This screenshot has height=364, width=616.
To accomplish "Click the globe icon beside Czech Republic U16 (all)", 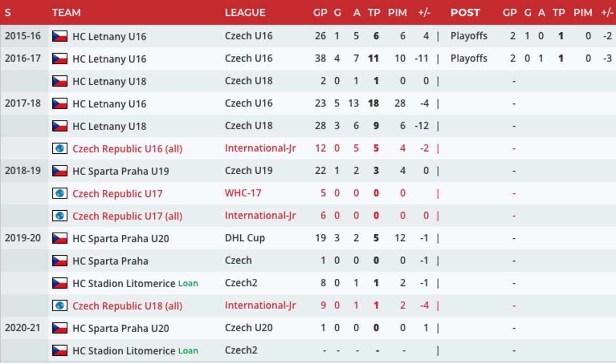I will point(60,149).
